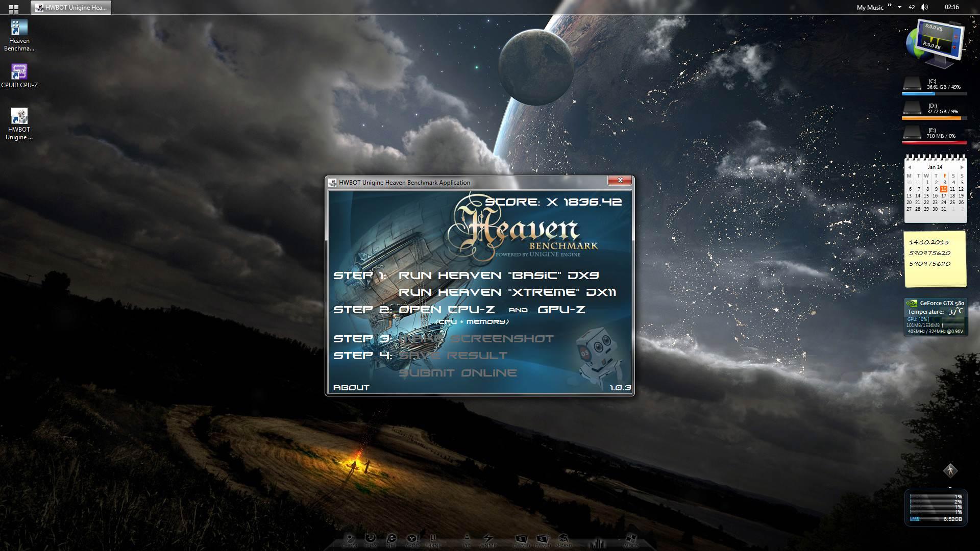
Task: Click GPU temperature 37°C reading
Action: [x=955, y=312]
